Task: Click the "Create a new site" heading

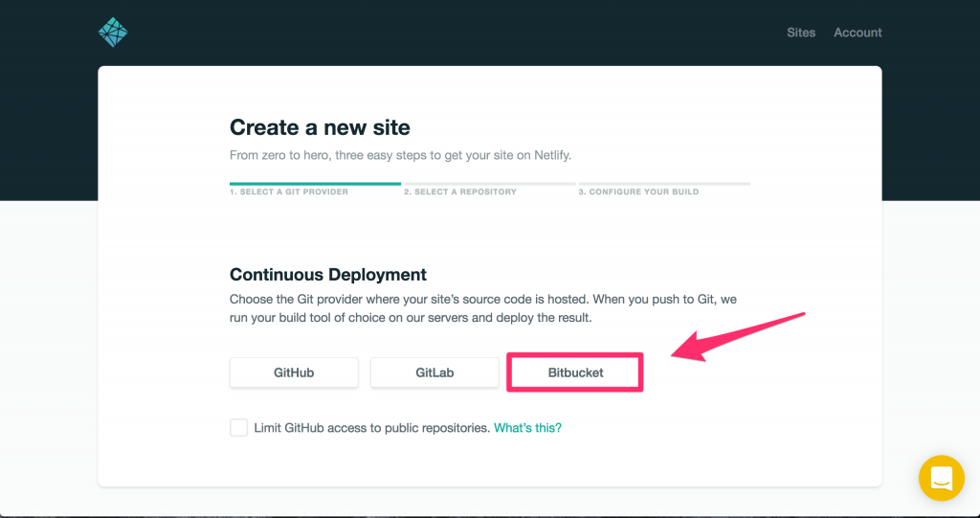Action: [x=320, y=127]
